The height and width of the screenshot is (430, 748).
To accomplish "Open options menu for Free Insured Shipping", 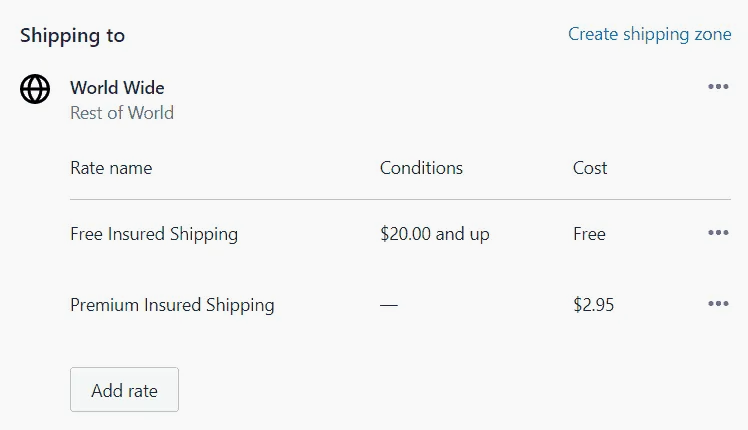I will 717,233.
